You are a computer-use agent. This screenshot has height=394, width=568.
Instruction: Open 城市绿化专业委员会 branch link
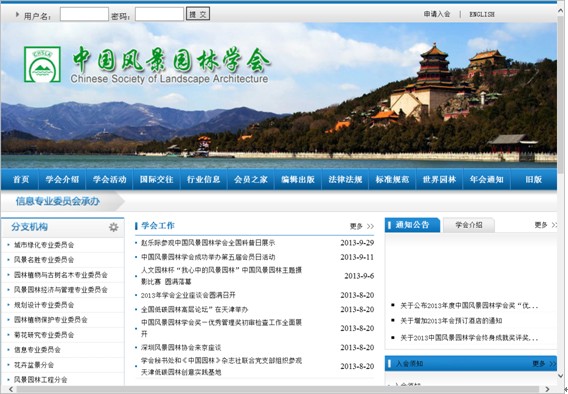click(44, 245)
